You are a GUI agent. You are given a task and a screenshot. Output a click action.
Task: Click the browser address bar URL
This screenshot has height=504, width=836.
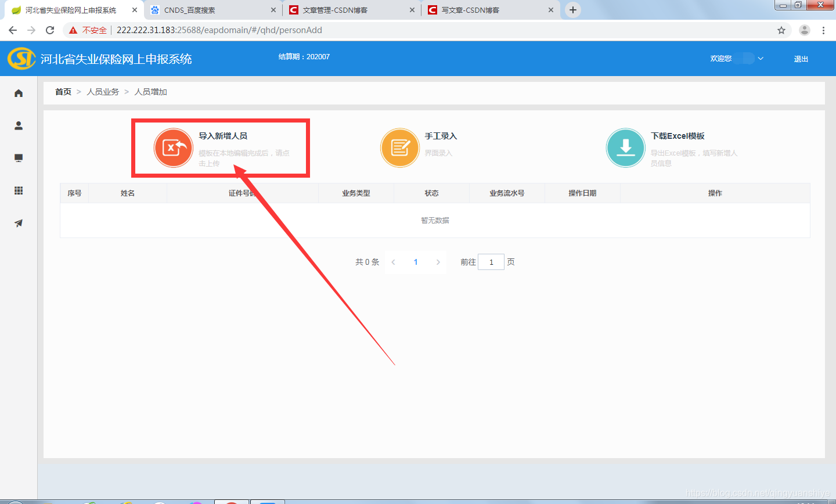point(219,30)
